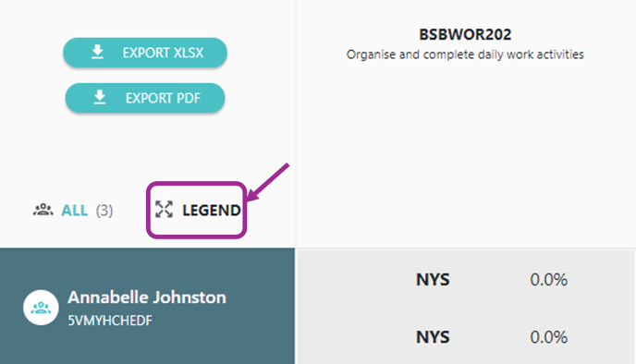636x364 pixels.
Task: Click the second NYS status cell
Action: [433, 337]
